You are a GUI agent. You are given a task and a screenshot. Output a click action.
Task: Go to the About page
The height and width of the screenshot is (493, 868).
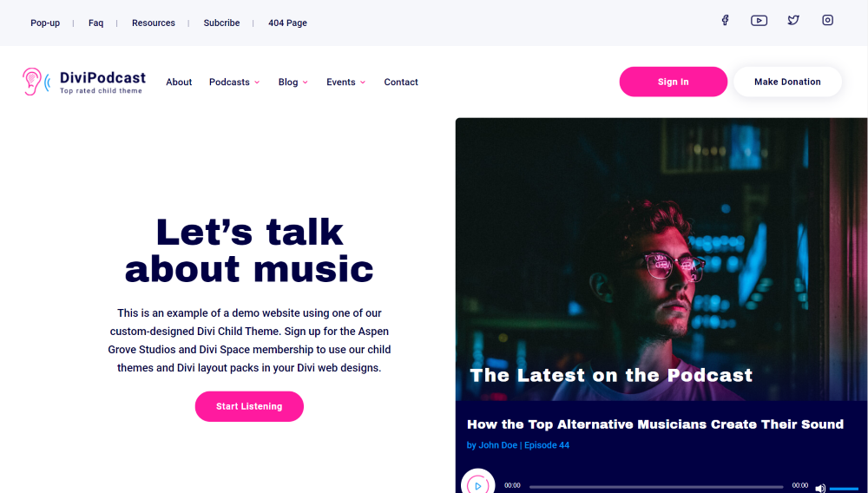coord(179,82)
